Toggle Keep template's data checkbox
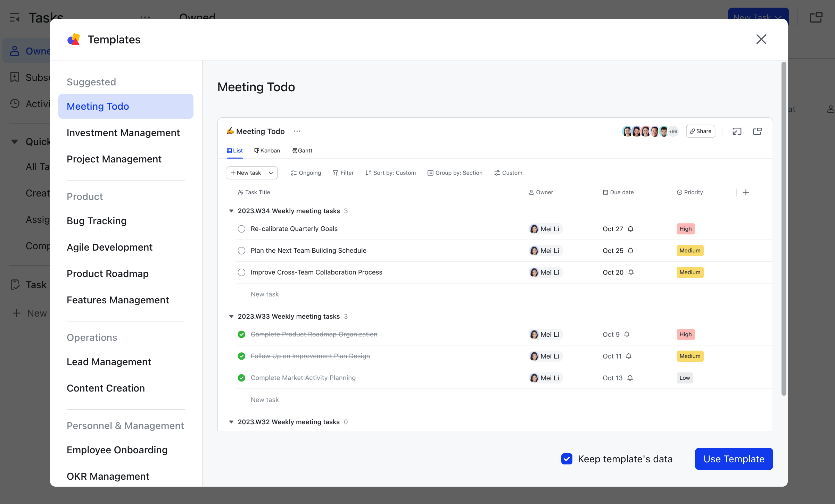 (x=567, y=459)
